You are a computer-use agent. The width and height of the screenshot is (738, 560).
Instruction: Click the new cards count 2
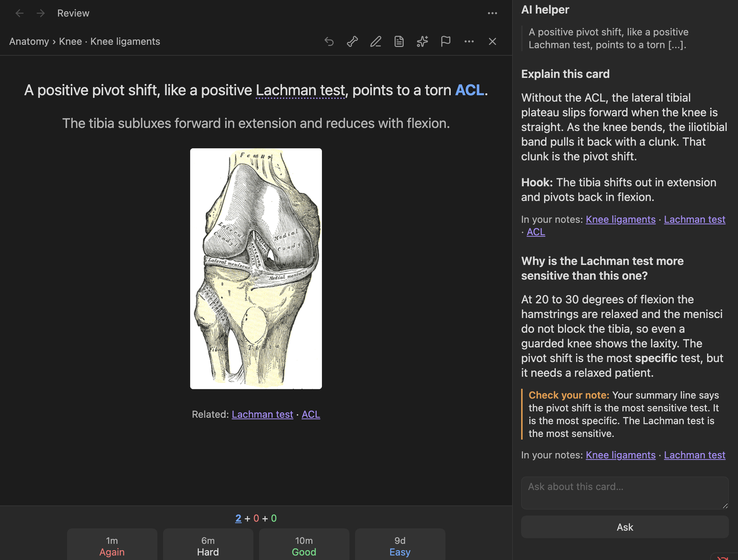tap(238, 518)
